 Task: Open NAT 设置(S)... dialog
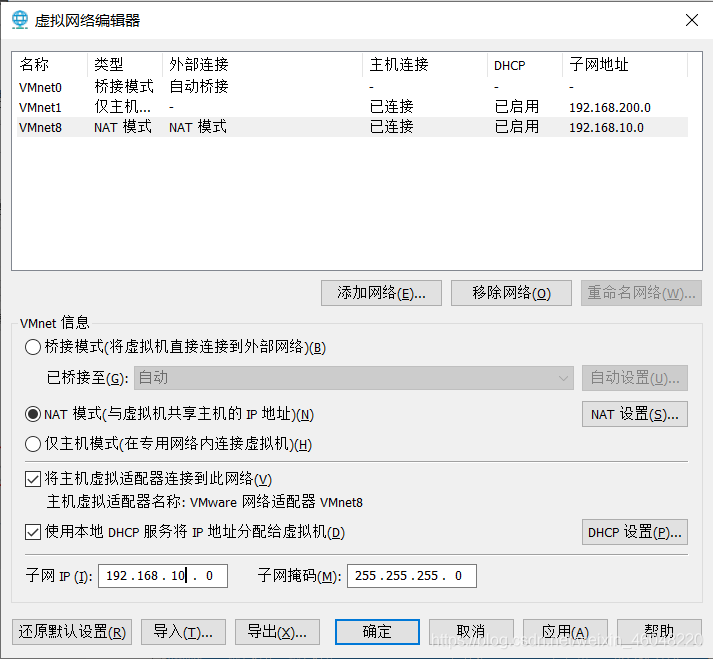point(635,414)
